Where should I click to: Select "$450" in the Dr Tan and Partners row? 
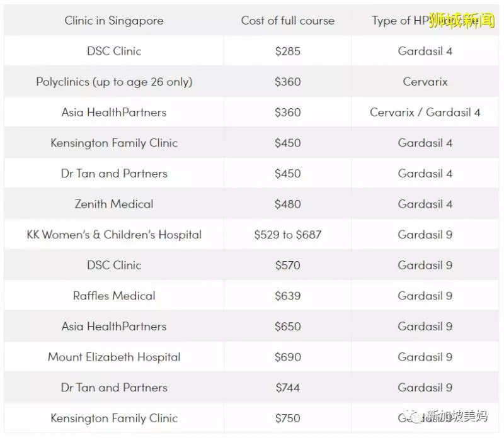288,174
